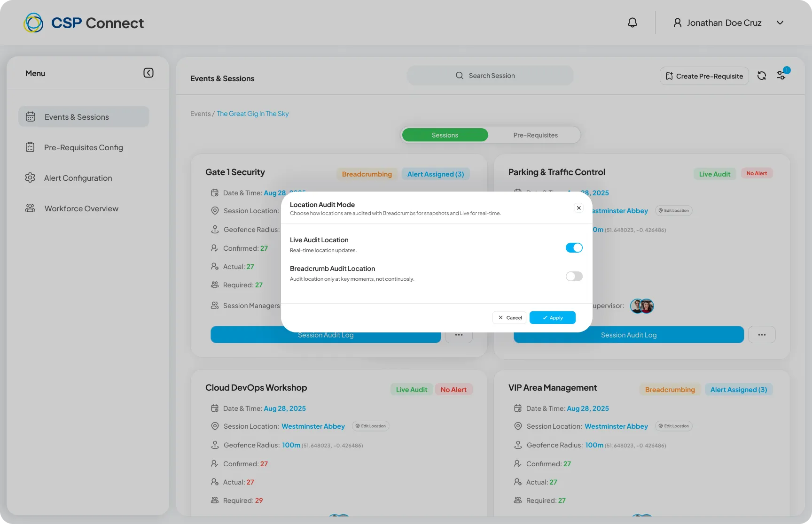Open The Great Gig In The Sky breadcrumb
Image resolution: width=812 pixels, height=524 pixels.
(x=253, y=114)
